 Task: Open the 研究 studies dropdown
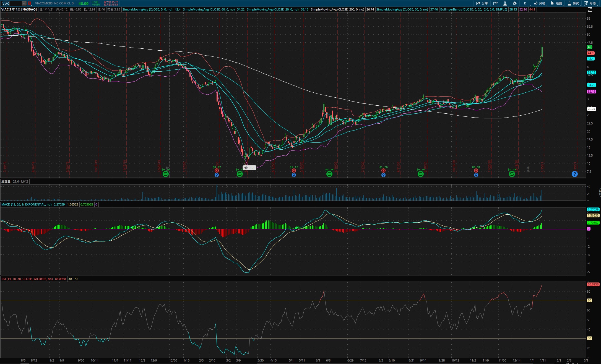573,3
